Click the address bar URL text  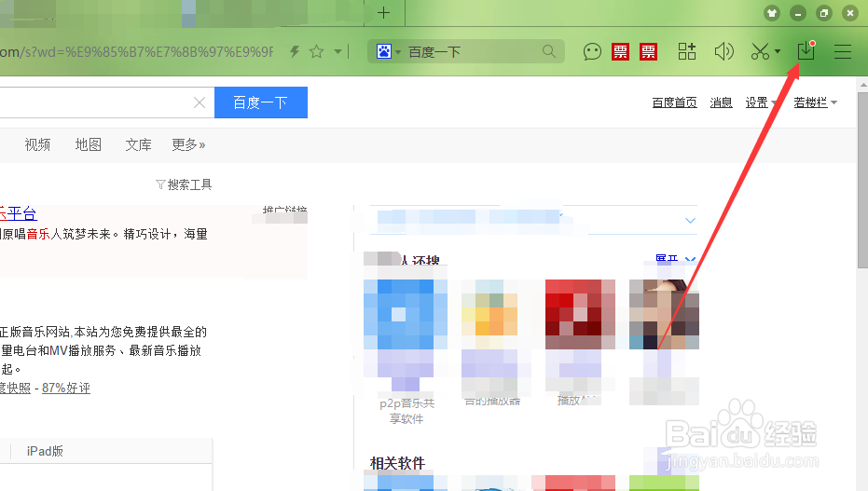coord(136,52)
